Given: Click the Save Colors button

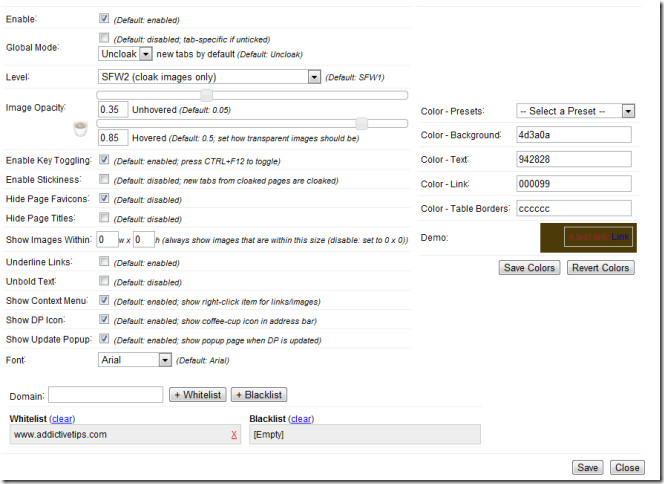Looking at the screenshot, I should (x=529, y=268).
